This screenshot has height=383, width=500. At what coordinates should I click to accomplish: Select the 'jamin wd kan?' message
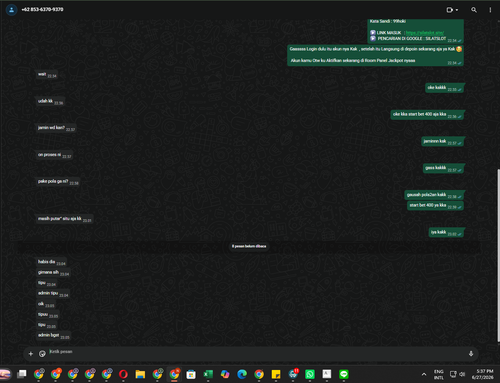[56, 128]
